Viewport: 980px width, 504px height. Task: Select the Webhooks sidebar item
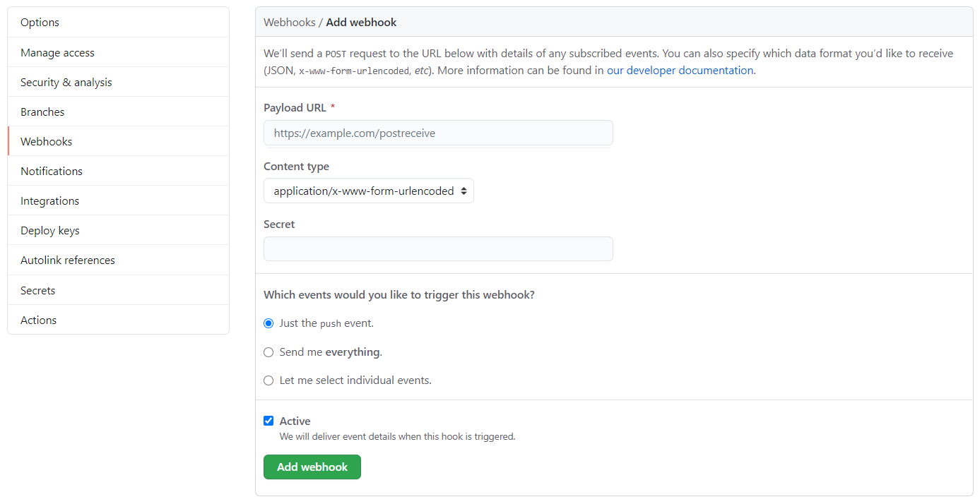(x=118, y=141)
